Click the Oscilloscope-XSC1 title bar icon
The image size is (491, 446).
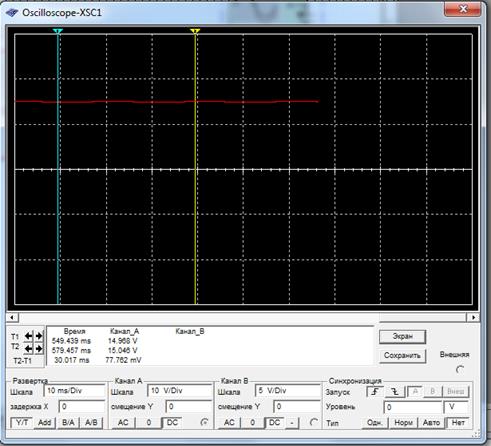(12, 13)
